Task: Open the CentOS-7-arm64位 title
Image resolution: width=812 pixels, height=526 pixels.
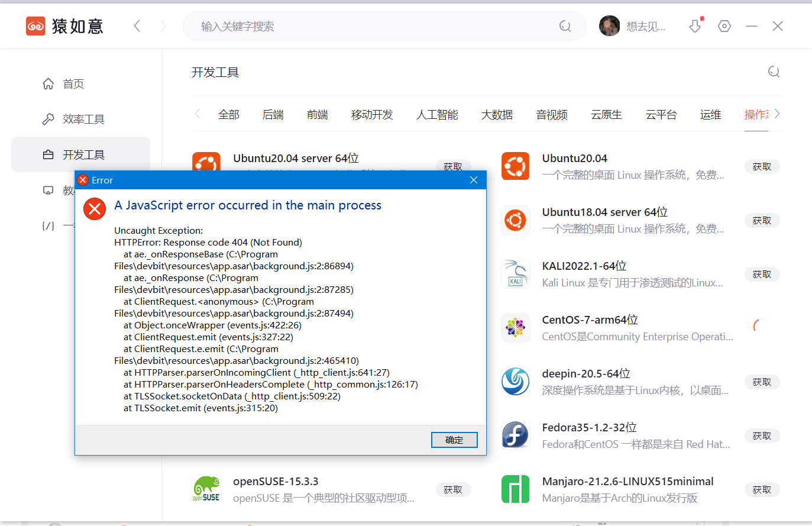Action: [590, 320]
